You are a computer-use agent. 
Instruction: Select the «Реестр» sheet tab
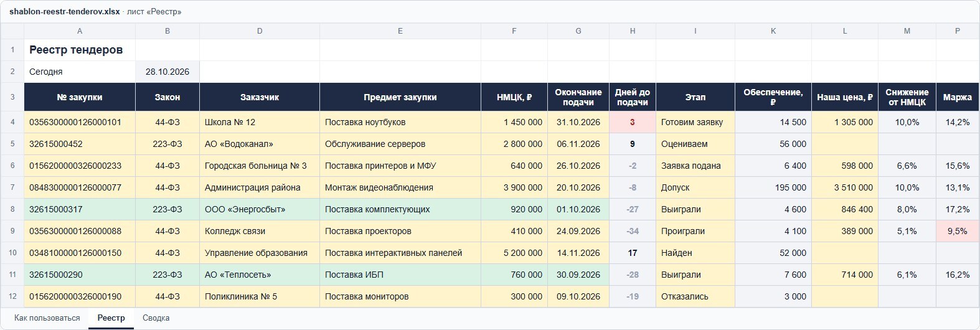coord(111,318)
